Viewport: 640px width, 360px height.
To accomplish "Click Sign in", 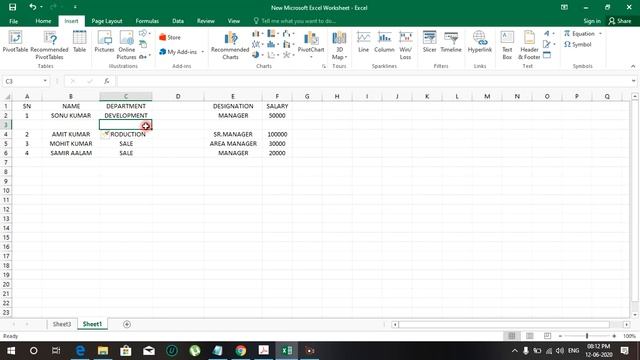I will [x=592, y=21].
